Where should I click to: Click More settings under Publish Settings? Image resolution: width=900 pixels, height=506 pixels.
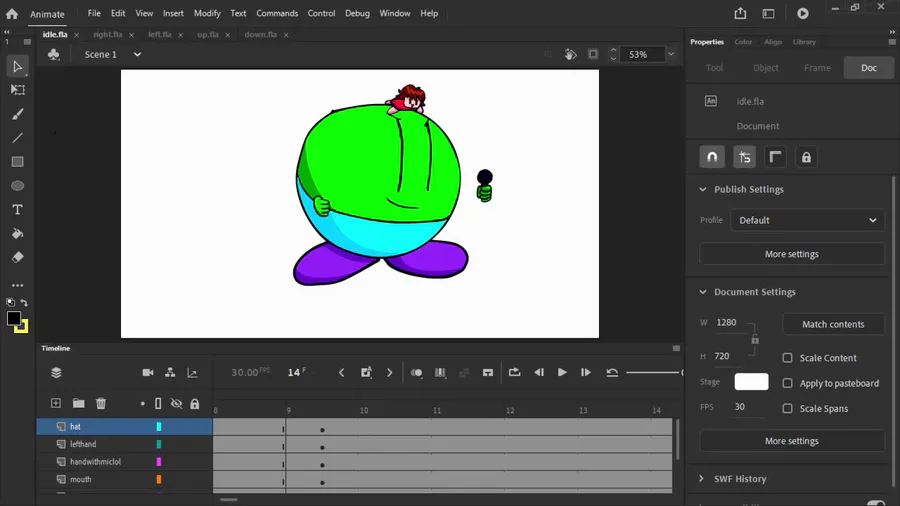point(791,254)
